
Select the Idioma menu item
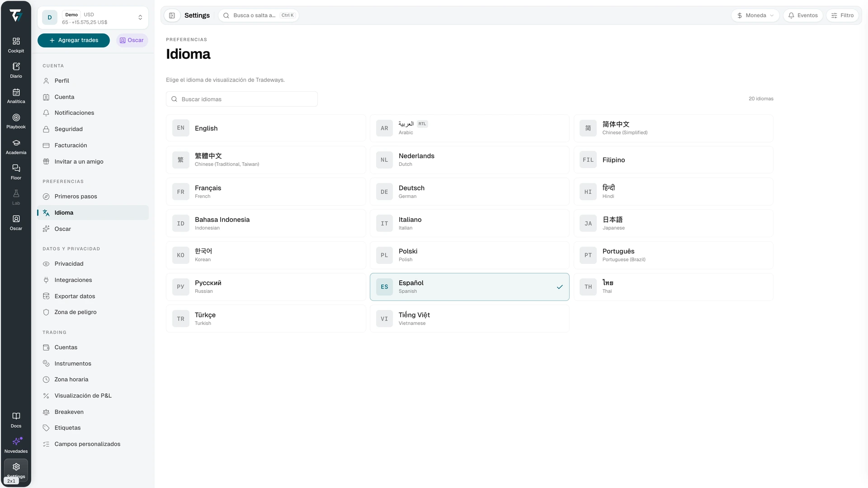(x=93, y=213)
